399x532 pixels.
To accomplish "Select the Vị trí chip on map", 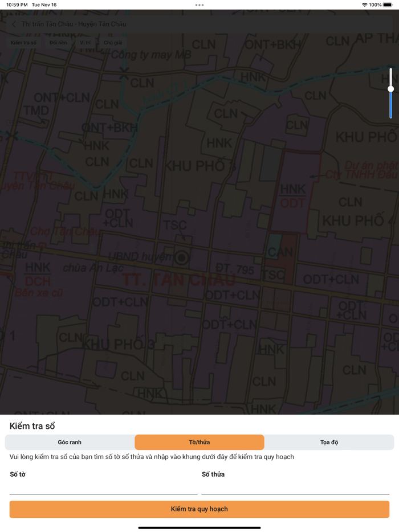I will pyautogui.click(x=85, y=42).
